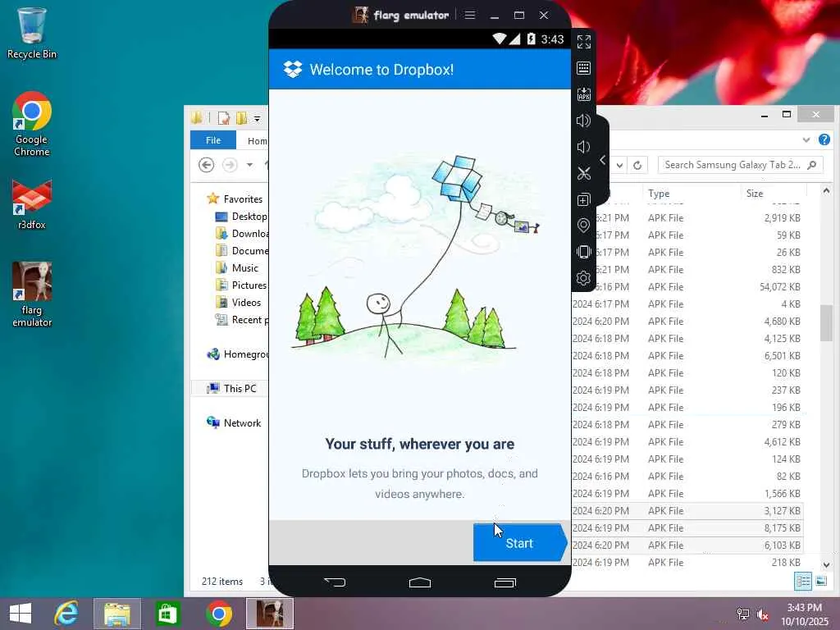Click the network tray icon
The image size is (840, 630).
[743, 614]
